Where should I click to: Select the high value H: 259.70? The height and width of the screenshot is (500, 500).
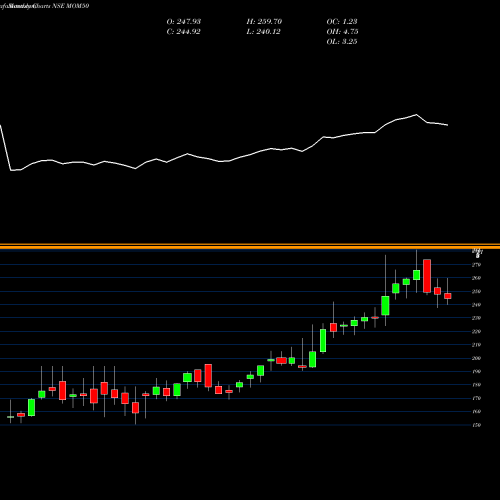(x=264, y=22)
